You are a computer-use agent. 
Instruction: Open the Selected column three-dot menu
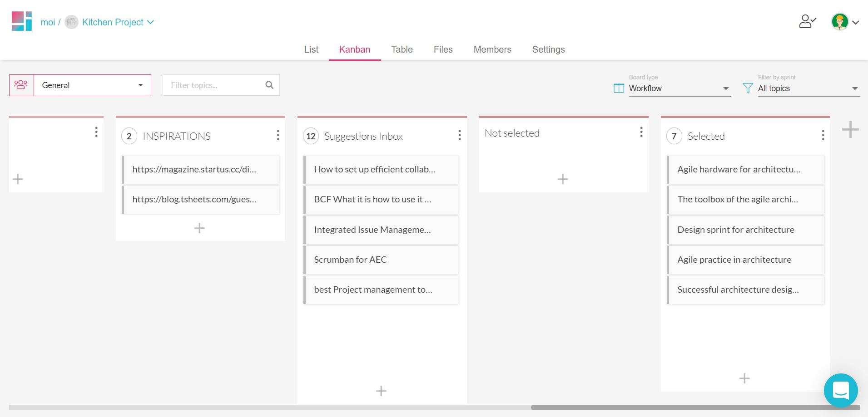coord(823,135)
